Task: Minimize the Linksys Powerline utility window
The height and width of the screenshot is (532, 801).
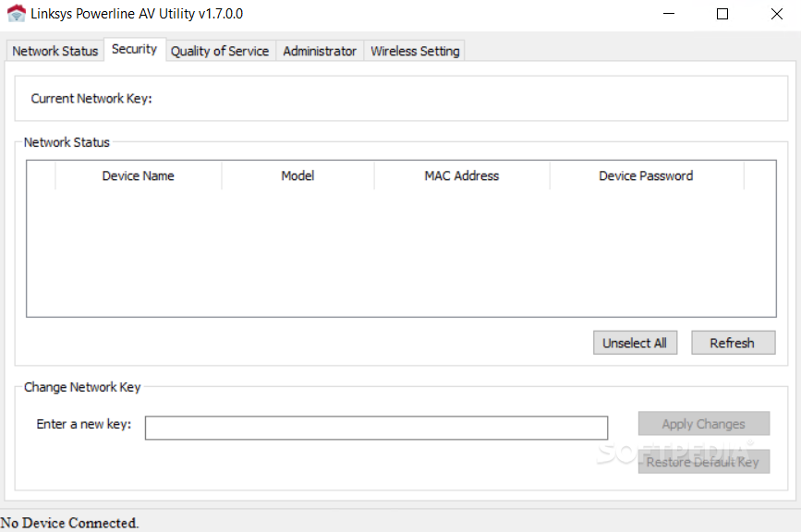Action: tap(669, 14)
